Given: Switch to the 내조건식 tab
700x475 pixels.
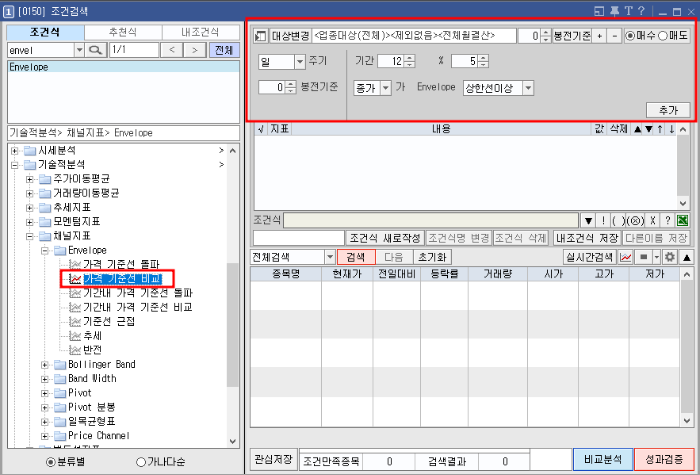Looking at the screenshot, I should (x=200, y=33).
